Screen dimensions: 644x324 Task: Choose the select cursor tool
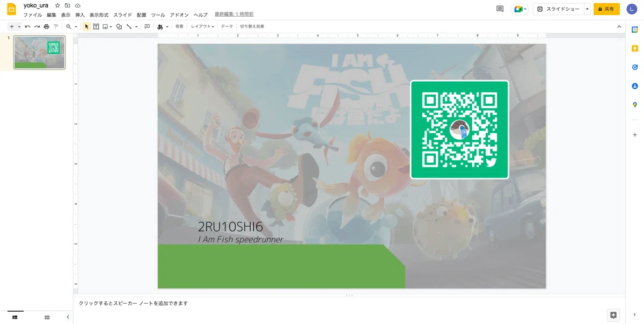pyautogui.click(x=86, y=26)
